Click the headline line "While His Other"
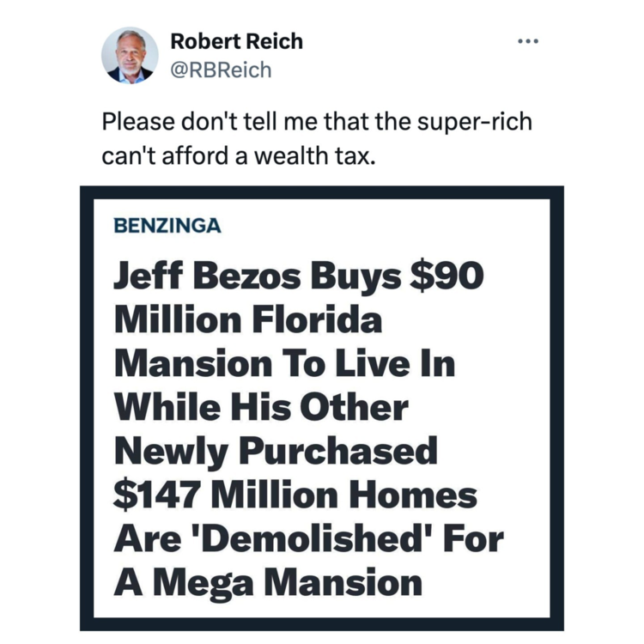 261,407
